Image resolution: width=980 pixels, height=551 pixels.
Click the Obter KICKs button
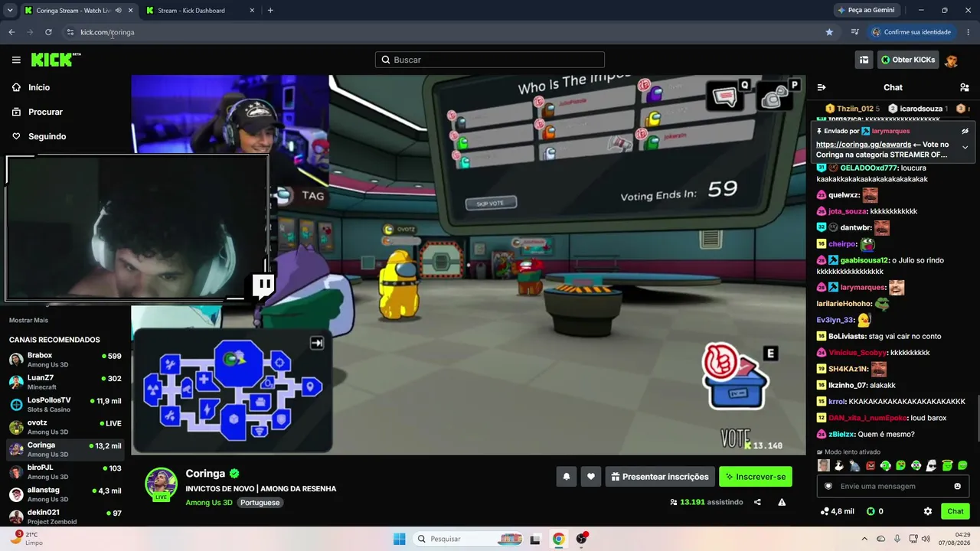pyautogui.click(x=908, y=60)
